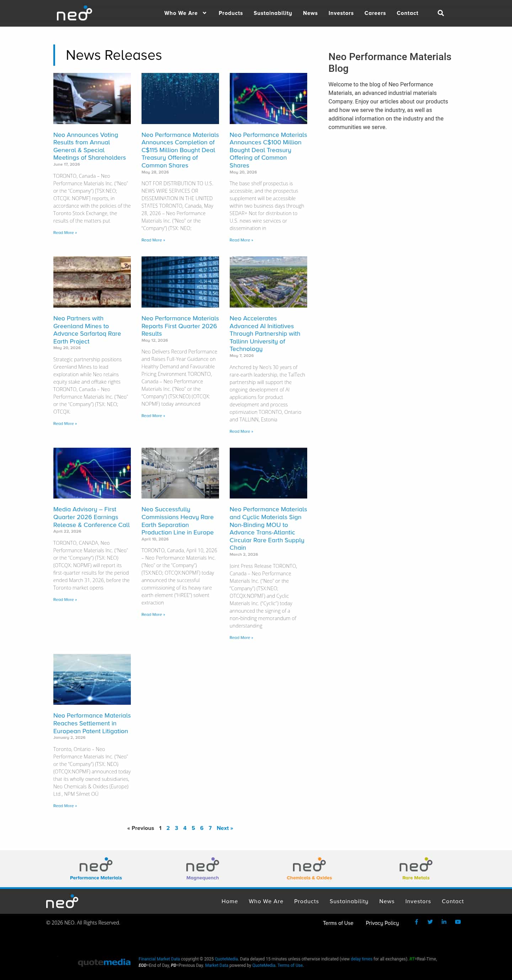Open the Tallinn University campus thumbnail
The height and width of the screenshot is (980, 512).
pos(268,282)
